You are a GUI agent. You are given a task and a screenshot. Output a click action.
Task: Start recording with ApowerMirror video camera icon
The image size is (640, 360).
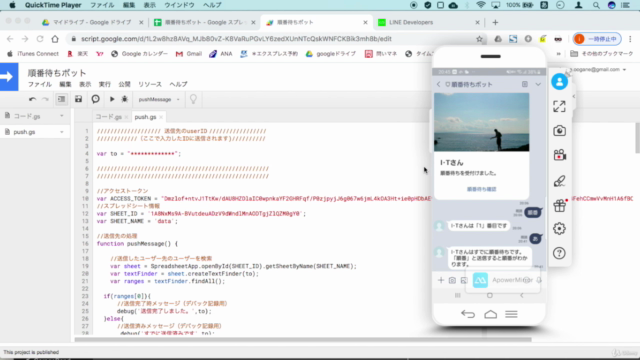[559, 155]
